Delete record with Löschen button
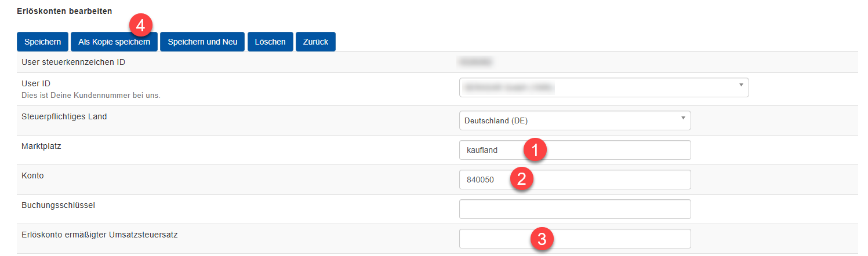The image size is (868, 256). (x=270, y=42)
